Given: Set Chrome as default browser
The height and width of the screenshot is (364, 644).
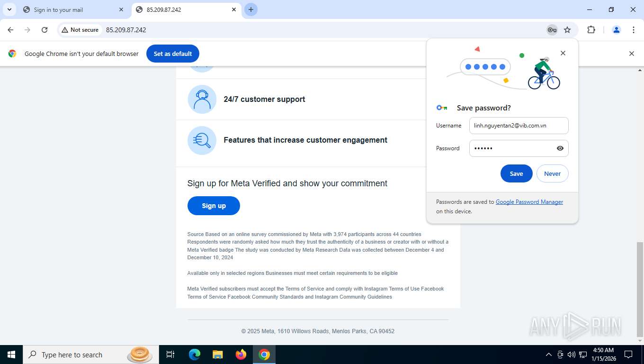Looking at the screenshot, I should (x=173, y=54).
